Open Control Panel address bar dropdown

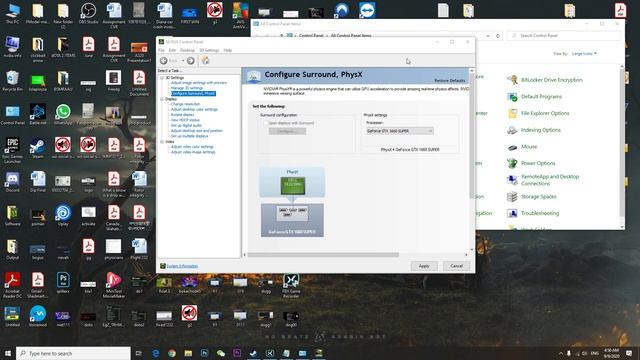[x=488, y=36]
